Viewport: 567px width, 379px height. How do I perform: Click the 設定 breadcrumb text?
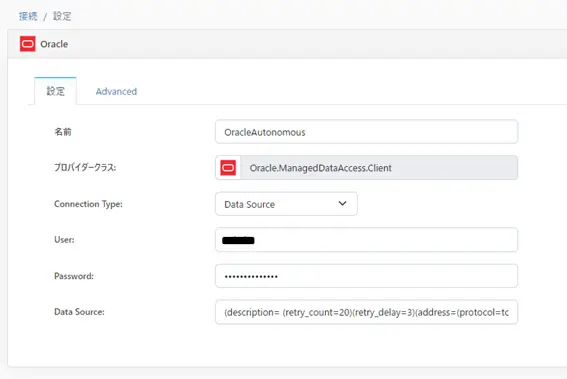pyautogui.click(x=62, y=16)
